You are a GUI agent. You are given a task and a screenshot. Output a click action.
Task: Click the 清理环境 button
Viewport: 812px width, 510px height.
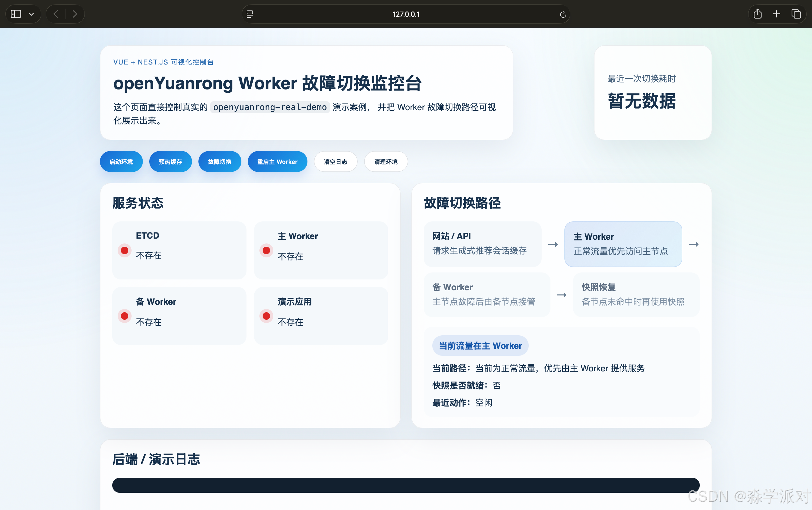coord(386,161)
